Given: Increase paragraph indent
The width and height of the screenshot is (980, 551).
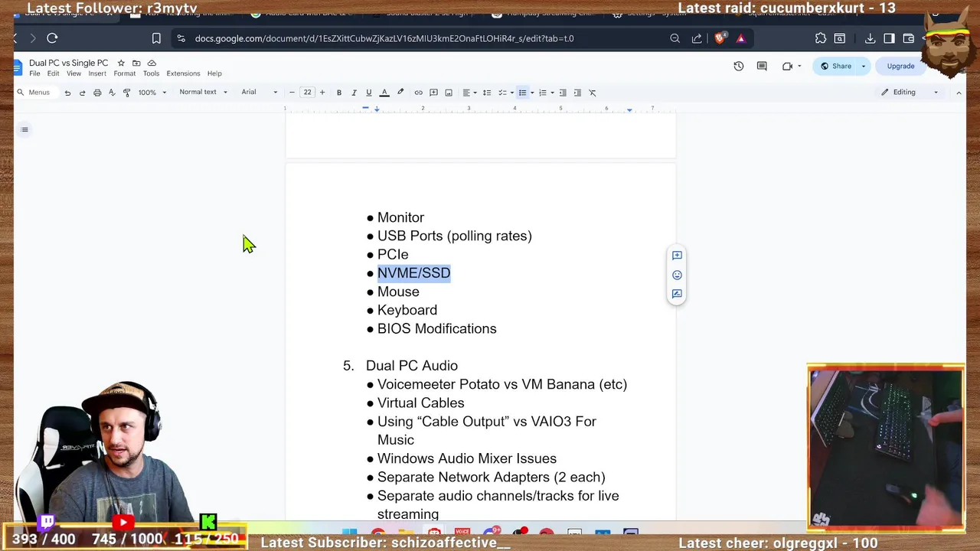Looking at the screenshot, I should click(x=577, y=93).
